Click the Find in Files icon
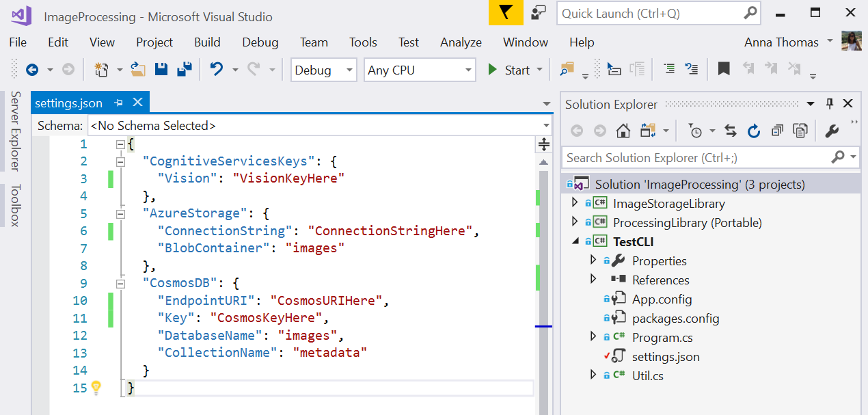Viewport: 868px width, 415px height. click(x=567, y=69)
